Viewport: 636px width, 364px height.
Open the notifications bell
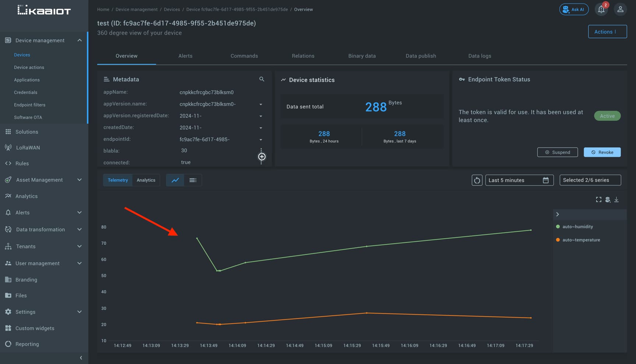point(601,9)
